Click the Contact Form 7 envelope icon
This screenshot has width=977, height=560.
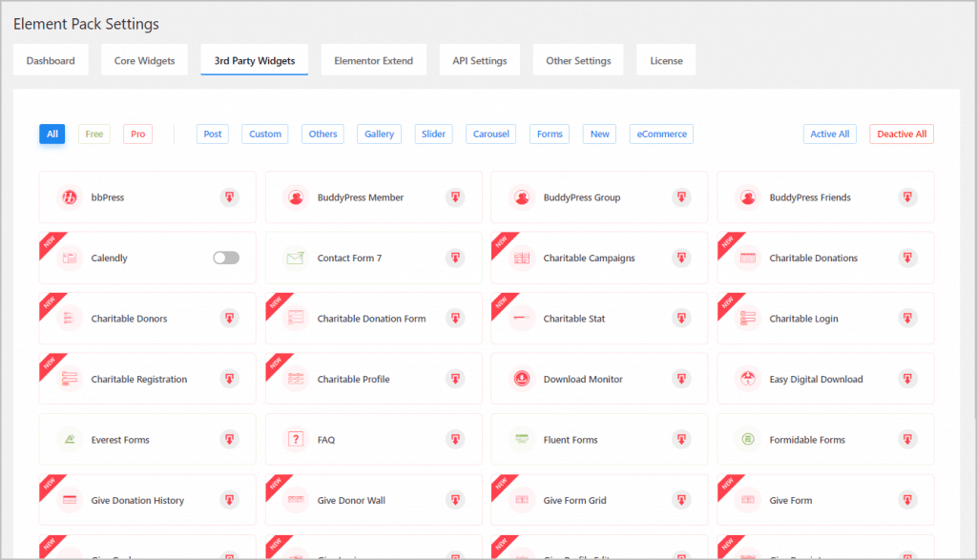point(296,259)
